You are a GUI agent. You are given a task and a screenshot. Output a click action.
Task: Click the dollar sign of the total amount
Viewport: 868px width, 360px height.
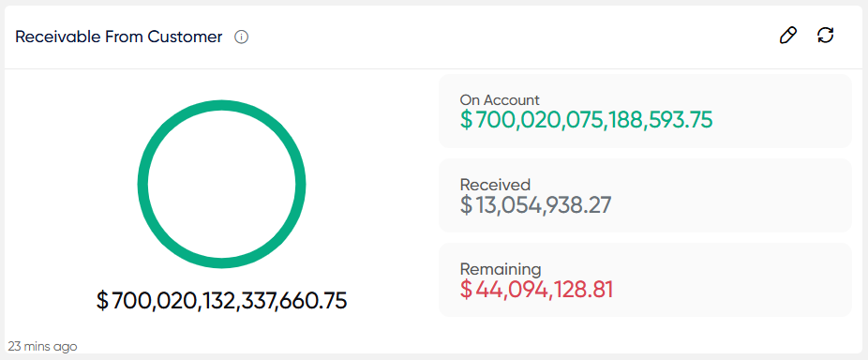pos(103,301)
